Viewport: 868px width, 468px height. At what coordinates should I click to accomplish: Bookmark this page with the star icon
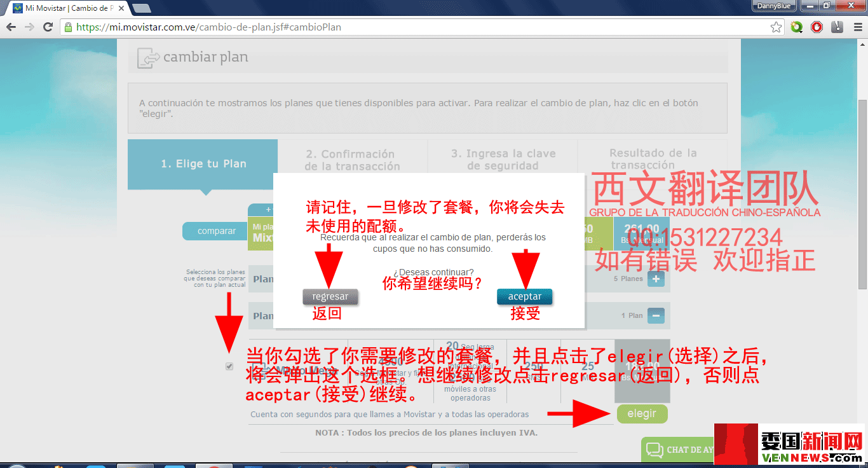[776, 27]
